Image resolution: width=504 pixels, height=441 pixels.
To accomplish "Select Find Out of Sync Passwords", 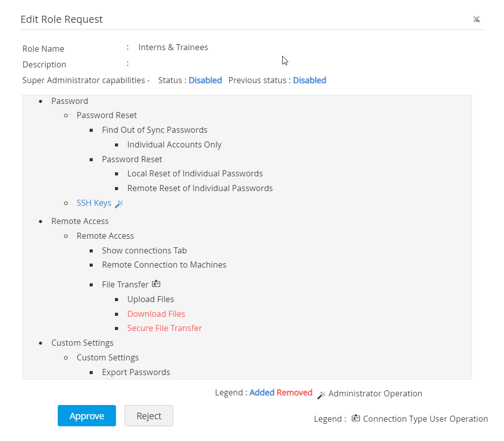I will click(154, 130).
